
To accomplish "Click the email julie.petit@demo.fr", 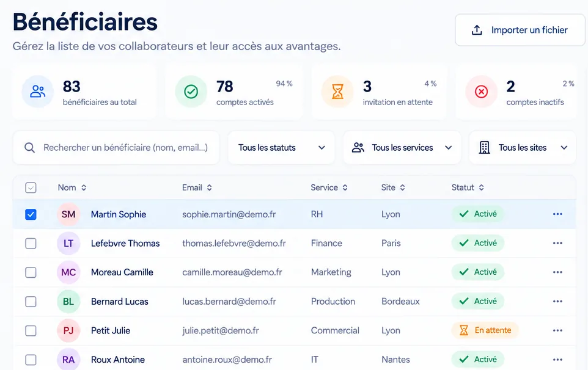I will [221, 331].
